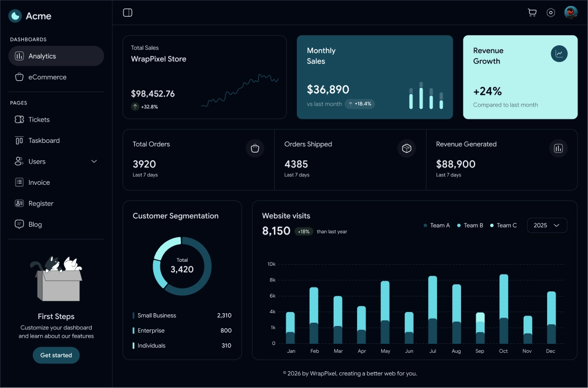Click the eCommerce bag icon
This screenshot has height=388, width=588.
coord(19,77)
